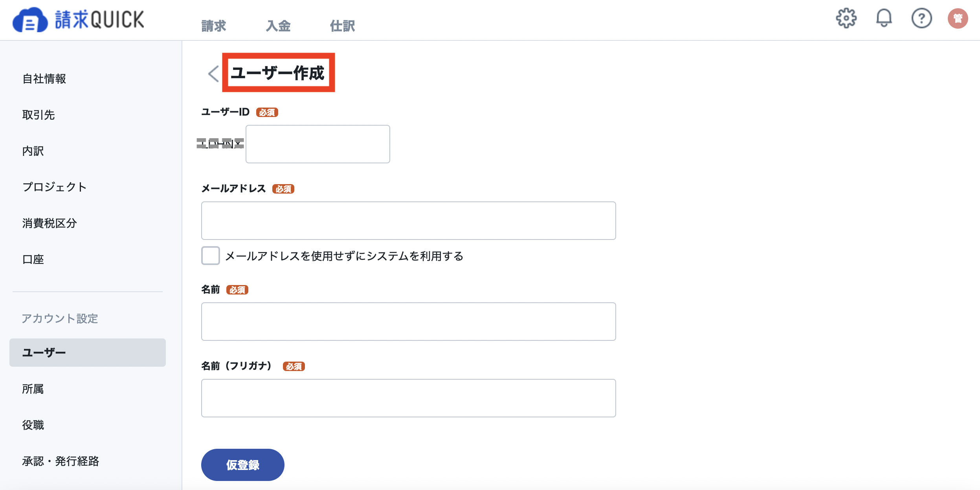Focus the ユーザーID input field

(x=317, y=144)
